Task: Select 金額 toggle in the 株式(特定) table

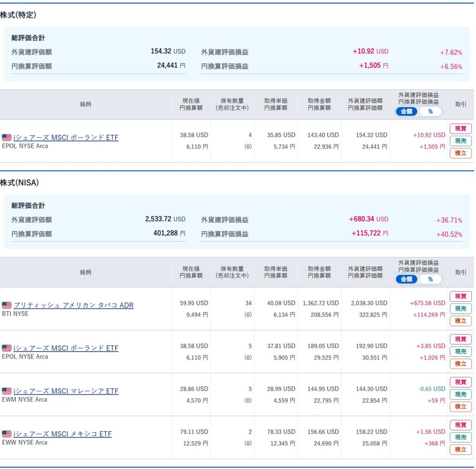Action: pyautogui.click(x=407, y=112)
